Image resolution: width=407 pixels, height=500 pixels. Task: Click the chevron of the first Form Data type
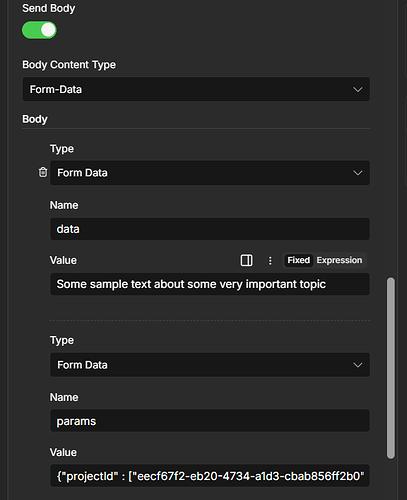point(358,173)
